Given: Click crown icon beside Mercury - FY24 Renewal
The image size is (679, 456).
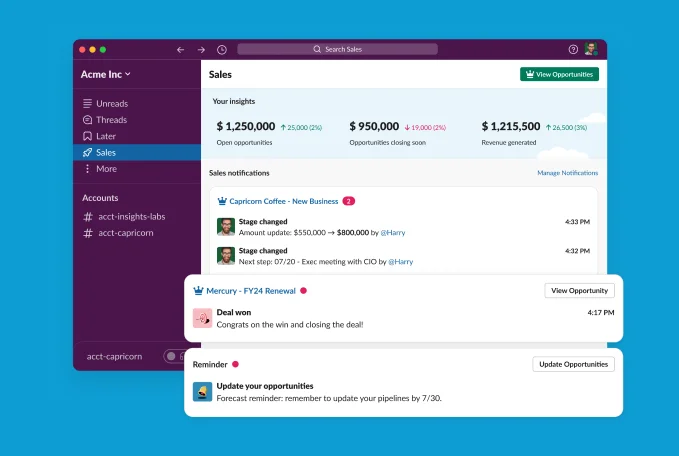Looking at the screenshot, I should 198,291.
